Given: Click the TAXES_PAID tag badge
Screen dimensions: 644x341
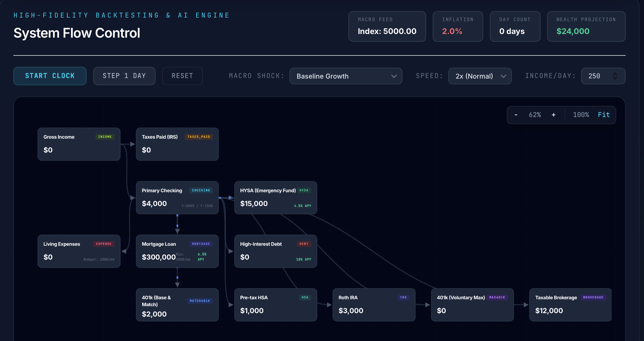Looking at the screenshot, I should click(199, 137).
